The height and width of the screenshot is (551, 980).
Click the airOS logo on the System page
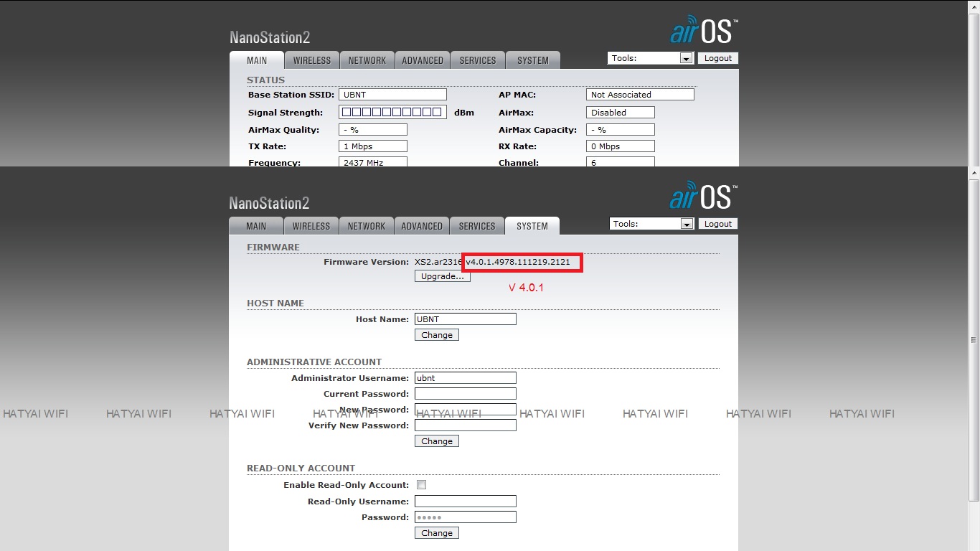tap(704, 195)
